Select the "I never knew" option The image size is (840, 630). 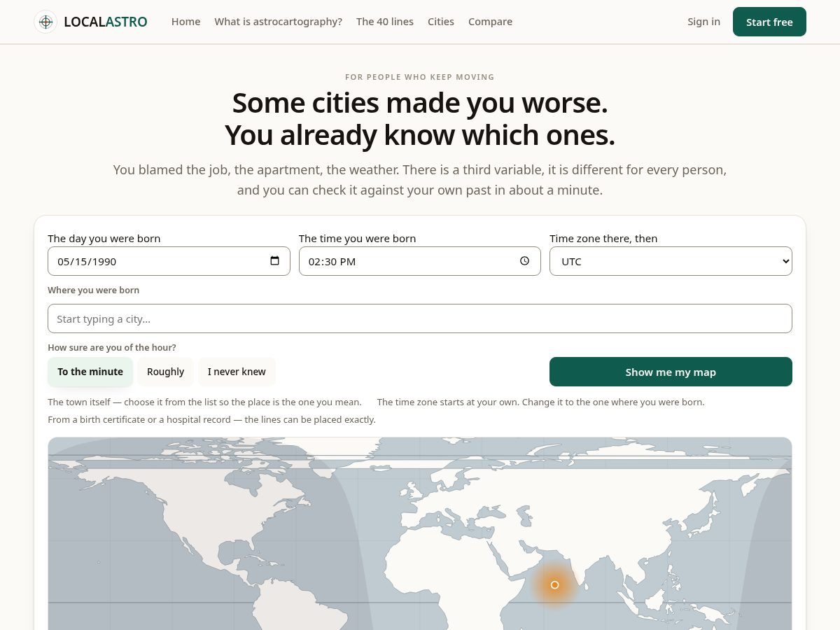[237, 372]
